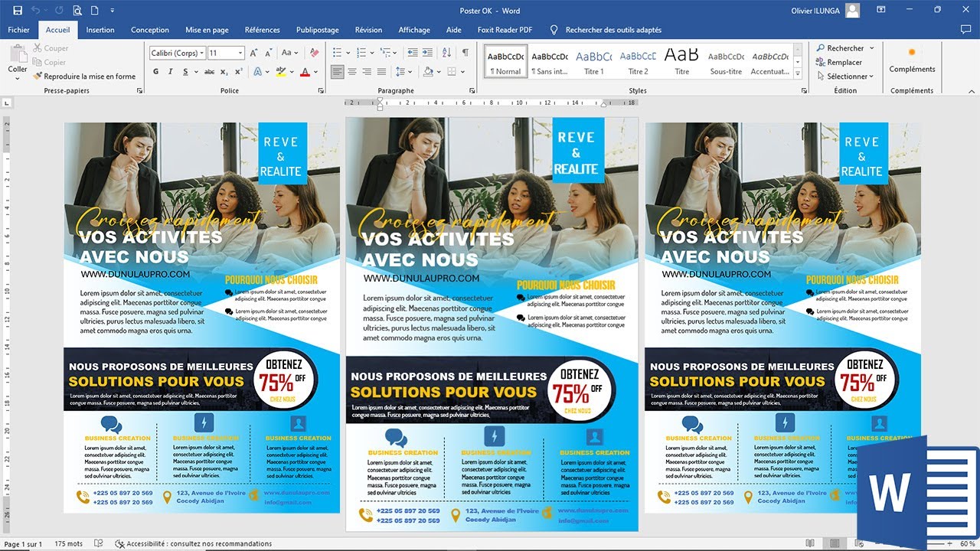Click the Save icon in quick access toolbar

(x=18, y=11)
